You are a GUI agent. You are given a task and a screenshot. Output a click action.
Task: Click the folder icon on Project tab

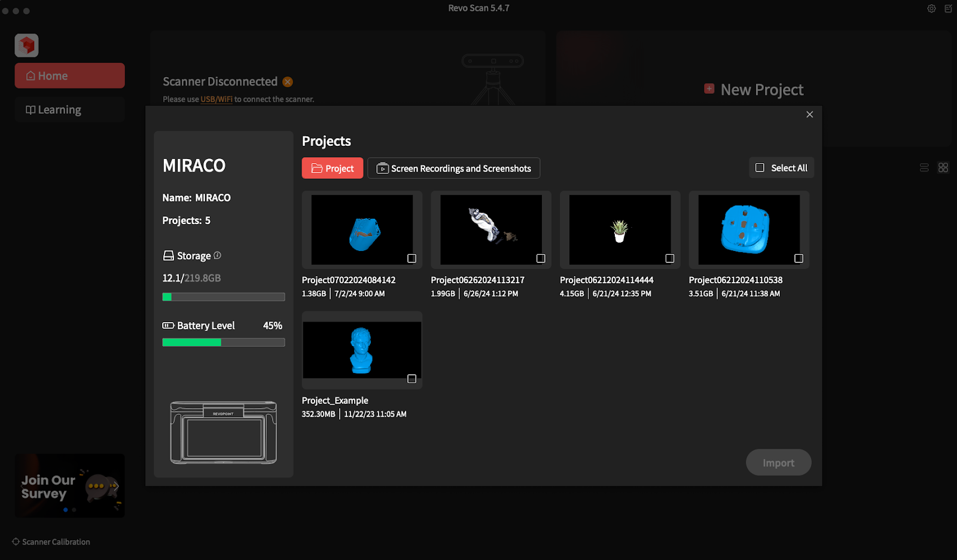[x=317, y=169]
